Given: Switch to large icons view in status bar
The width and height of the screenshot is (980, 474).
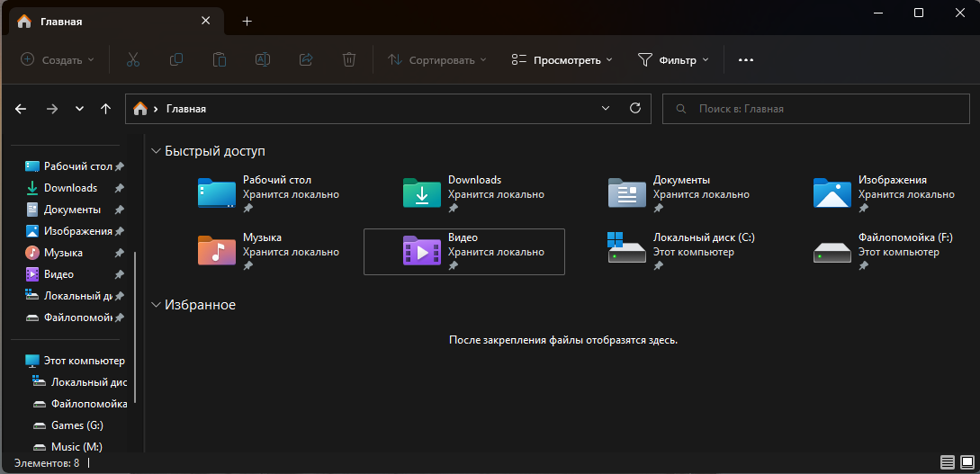Looking at the screenshot, I should point(968,463).
